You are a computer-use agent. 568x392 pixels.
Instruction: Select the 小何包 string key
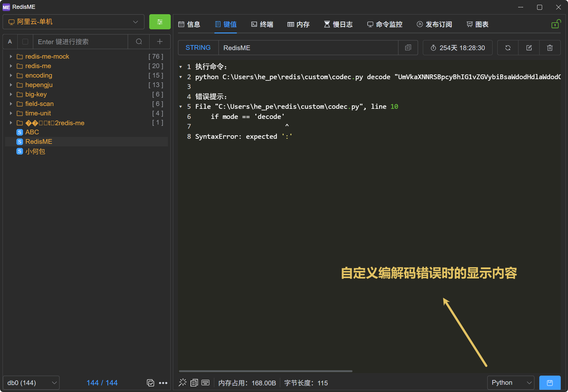click(86, 151)
